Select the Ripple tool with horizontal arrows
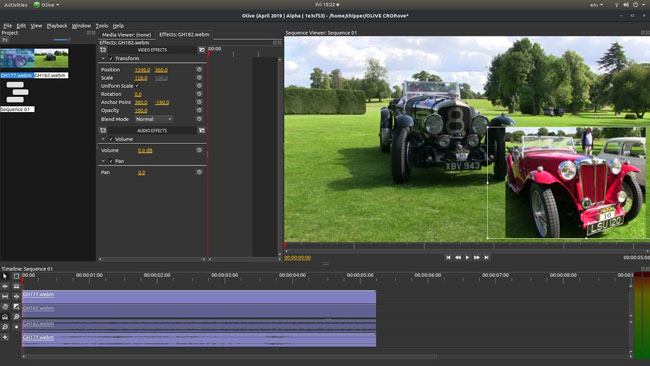This screenshot has height=366, width=650. pyautogui.click(x=5, y=286)
